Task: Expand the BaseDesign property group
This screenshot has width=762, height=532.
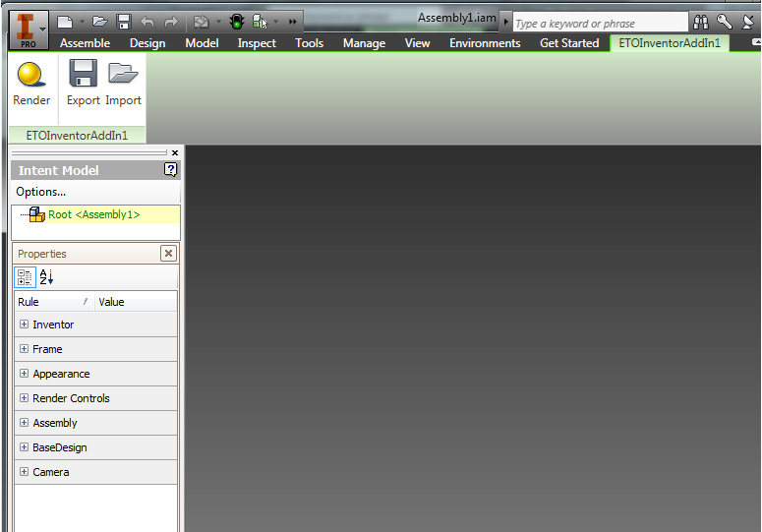Action: (24, 447)
